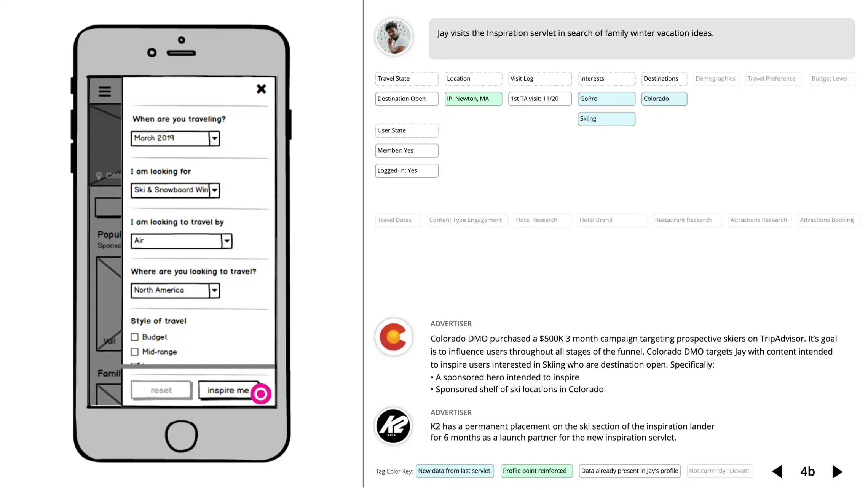The width and height of the screenshot is (868, 490).
Task: Click the Inspire Me button
Action: [228, 390]
